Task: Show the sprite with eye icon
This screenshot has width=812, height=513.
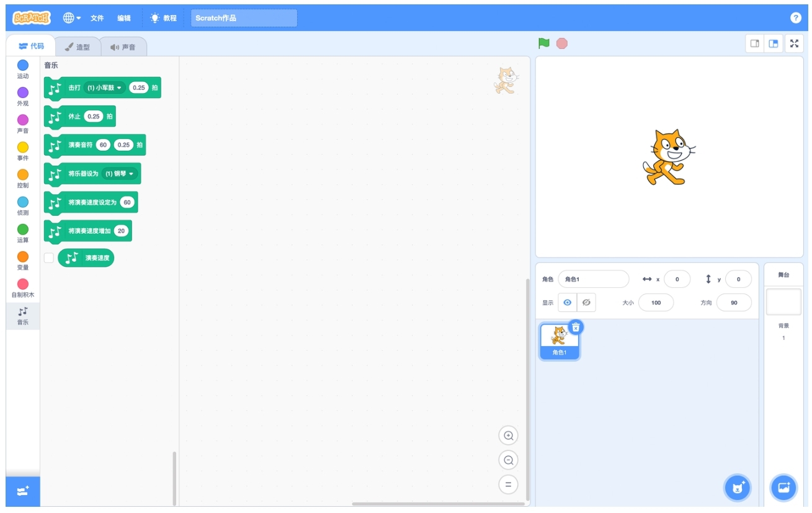Action: tap(567, 303)
